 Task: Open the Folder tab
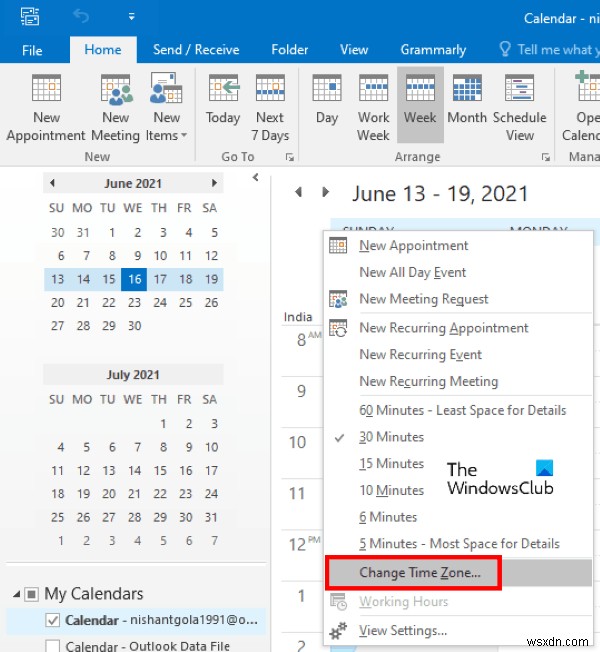pos(290,50)
